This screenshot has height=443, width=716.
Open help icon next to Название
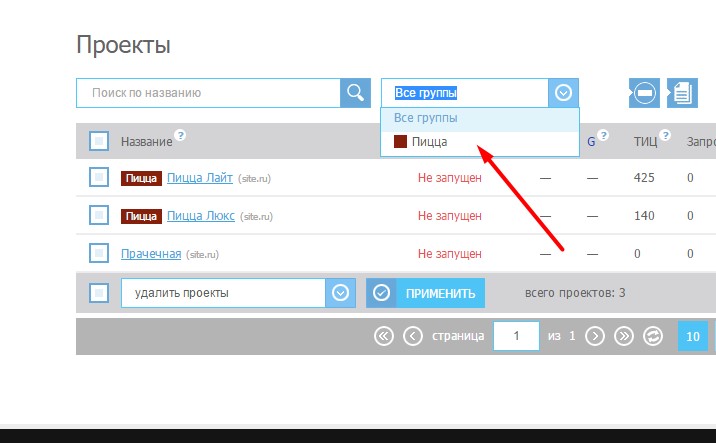pyautogui.click(x=180, y=135)
